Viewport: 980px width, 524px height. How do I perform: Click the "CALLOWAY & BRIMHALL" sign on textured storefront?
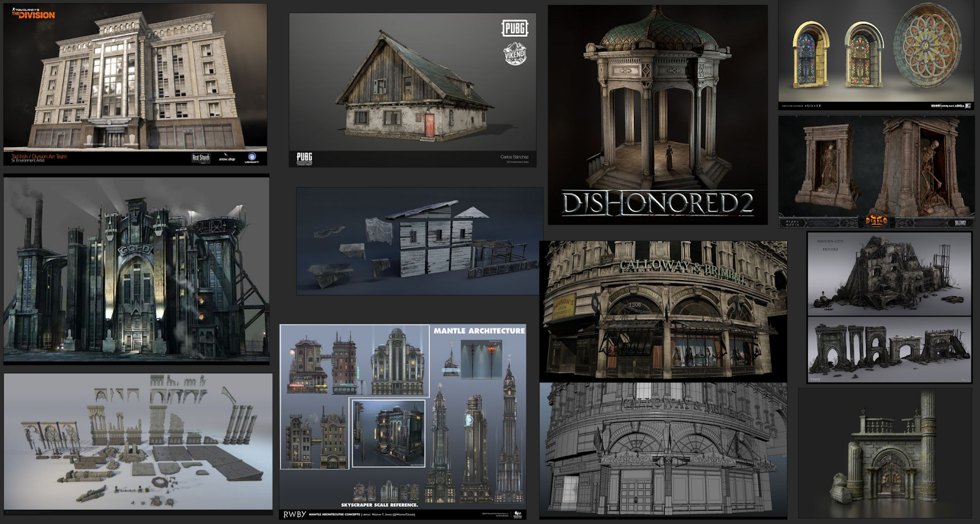coord(683,271)
